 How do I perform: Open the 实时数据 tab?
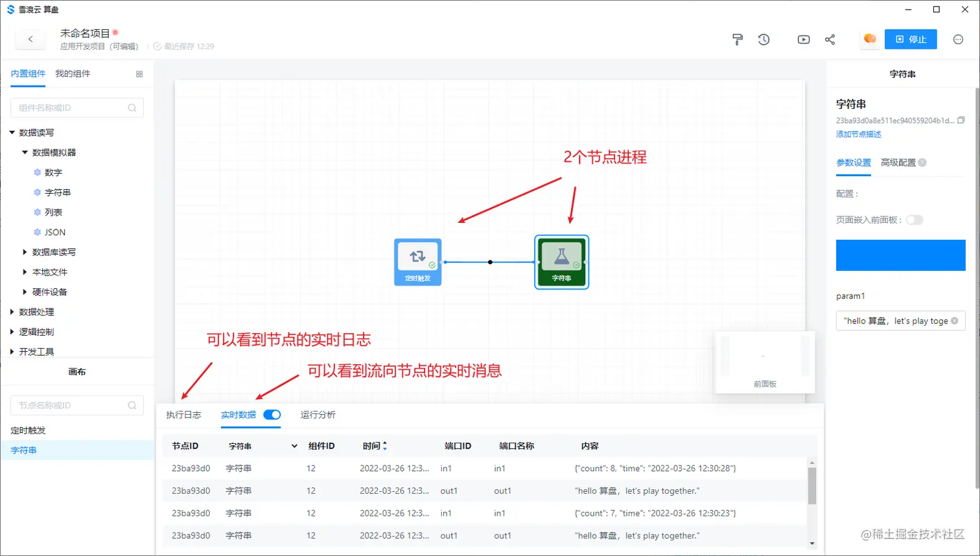239,415
